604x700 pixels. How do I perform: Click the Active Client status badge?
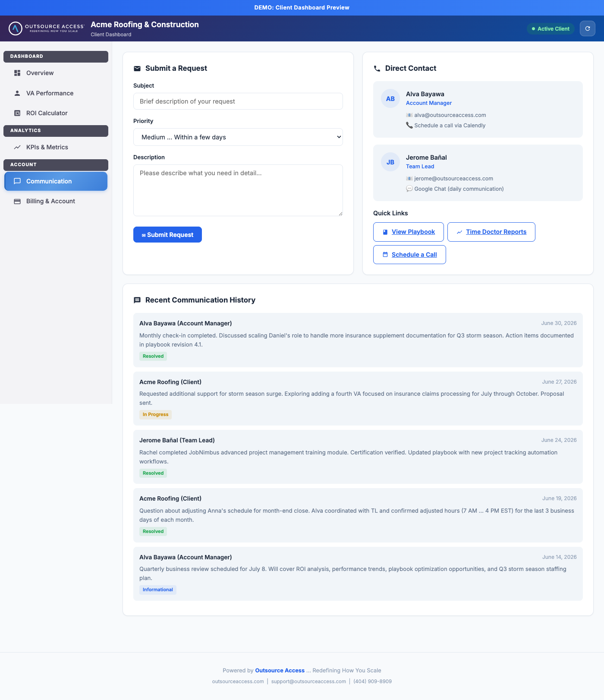click(551, 29)
